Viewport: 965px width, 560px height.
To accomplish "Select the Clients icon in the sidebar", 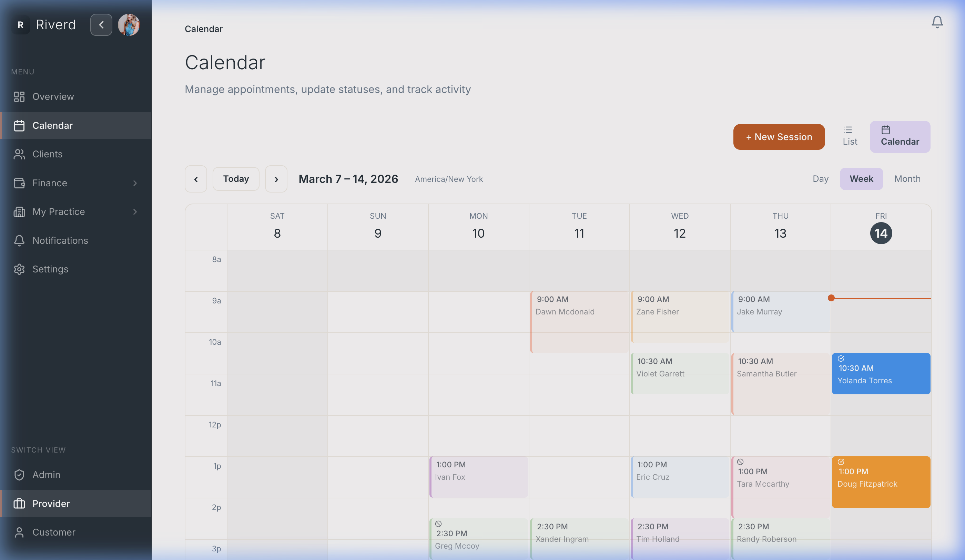I will coord(20,154).
